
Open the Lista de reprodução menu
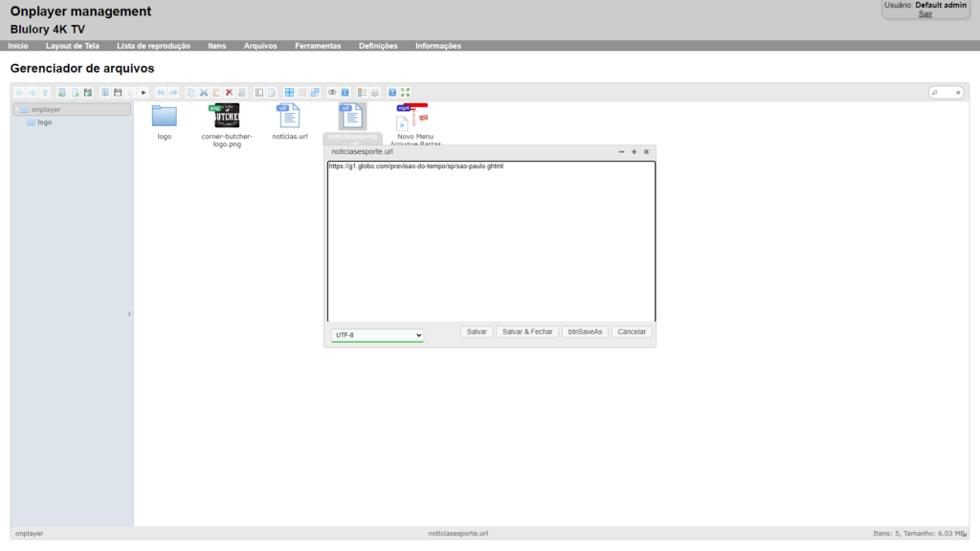click(x=154, y=46)
